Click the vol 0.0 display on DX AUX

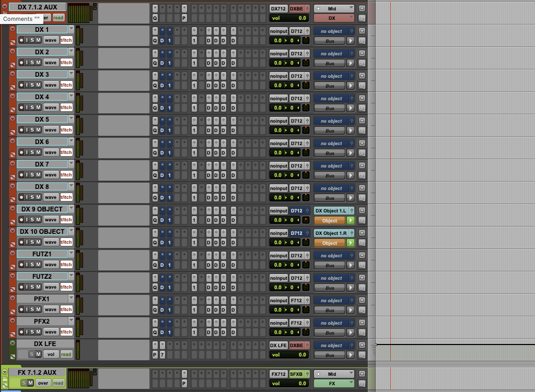pos(289,18)
